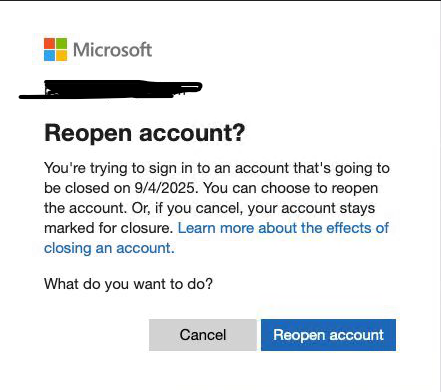The width and height of the screenshot is (441, 392).
Task: Click the "Reopen account?" heading
Action: pyautogui.click(x=145, y=133)
